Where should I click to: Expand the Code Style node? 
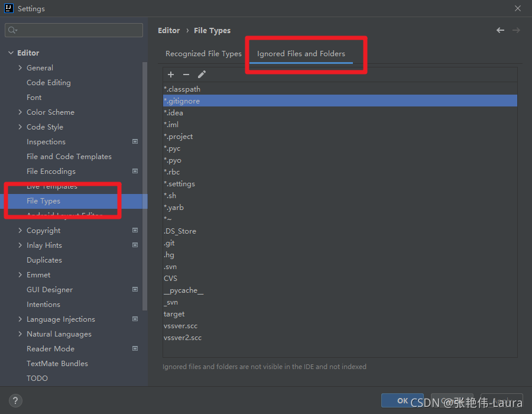(x=20, y=127)
